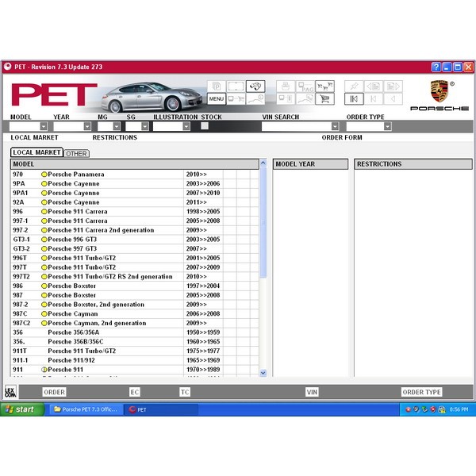Click the first tray icon left of clock
Image resolution: width=476 pixels, height=476 pixels.
tap(409, 409)
